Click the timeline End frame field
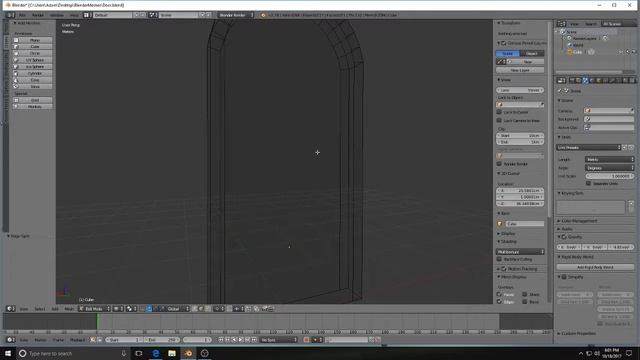This screenshot has height=360, width=640. [x=162, y=340]
